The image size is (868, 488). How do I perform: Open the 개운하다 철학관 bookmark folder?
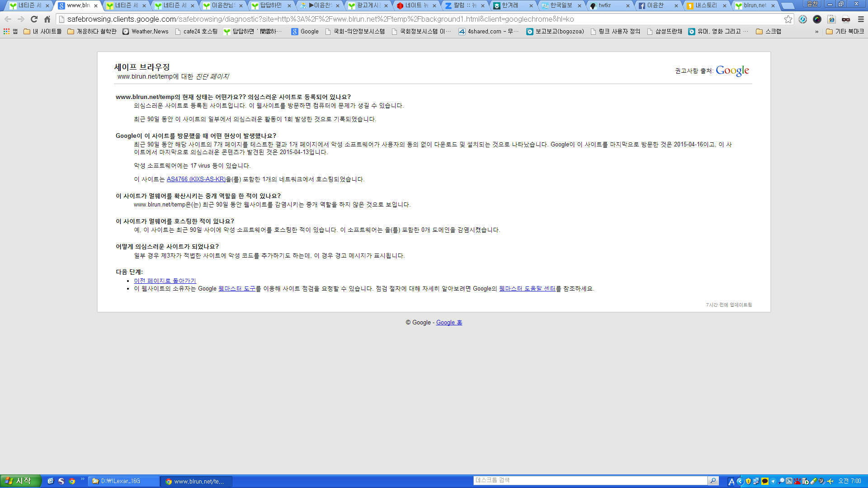[x=92, y=32]
